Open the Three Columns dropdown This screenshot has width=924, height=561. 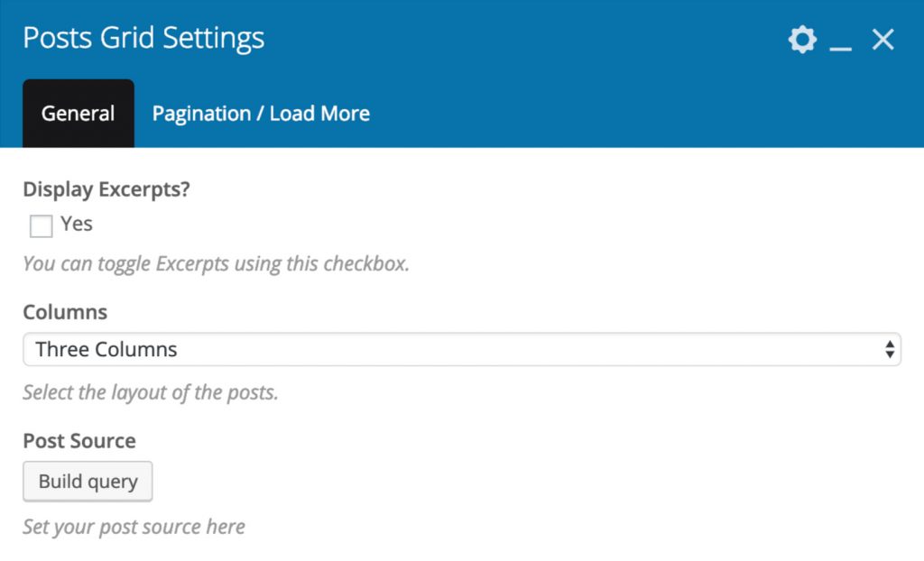[x=462, y=349]
